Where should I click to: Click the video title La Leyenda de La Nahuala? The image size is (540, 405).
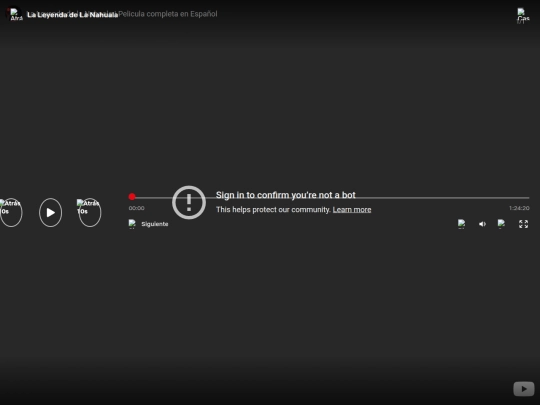(x=73, y=15)
